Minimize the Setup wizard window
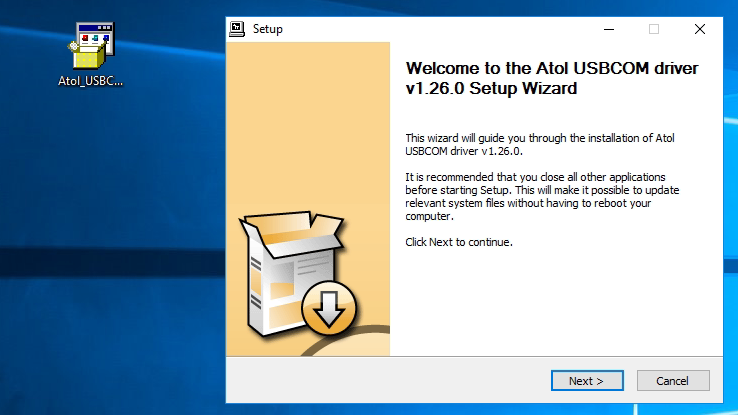This screenshot has width=738, height=415. point(608,29)
